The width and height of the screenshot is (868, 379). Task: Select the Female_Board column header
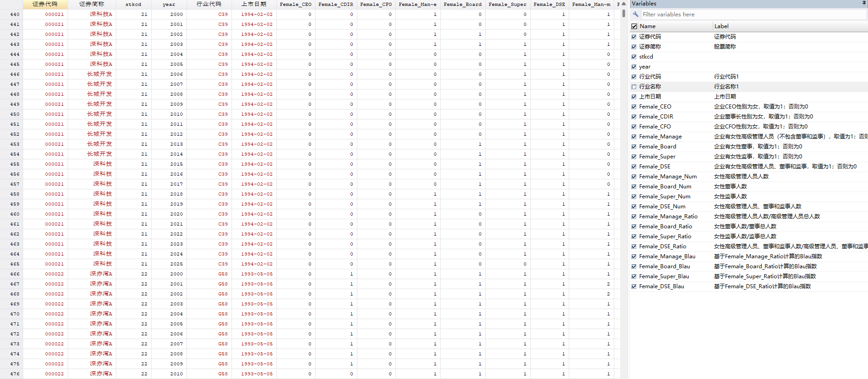tap(463, 4)
